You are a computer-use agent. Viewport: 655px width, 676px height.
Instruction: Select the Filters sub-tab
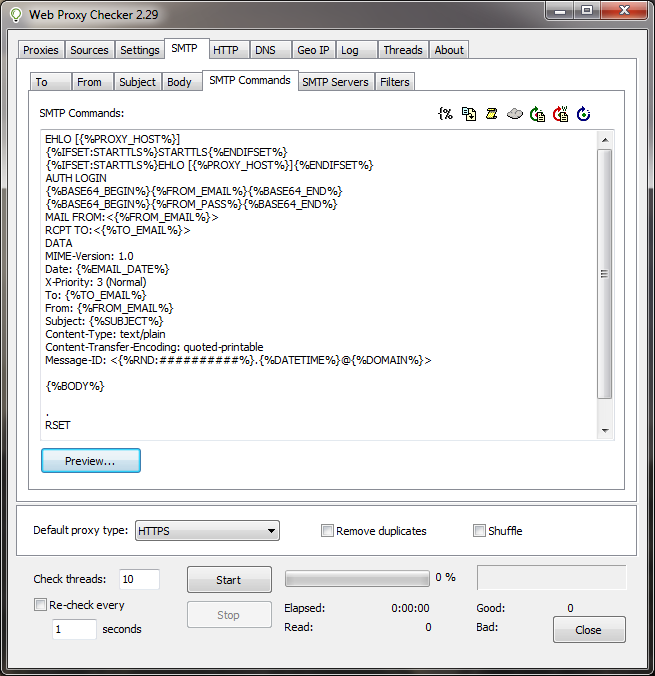[395, 82]
